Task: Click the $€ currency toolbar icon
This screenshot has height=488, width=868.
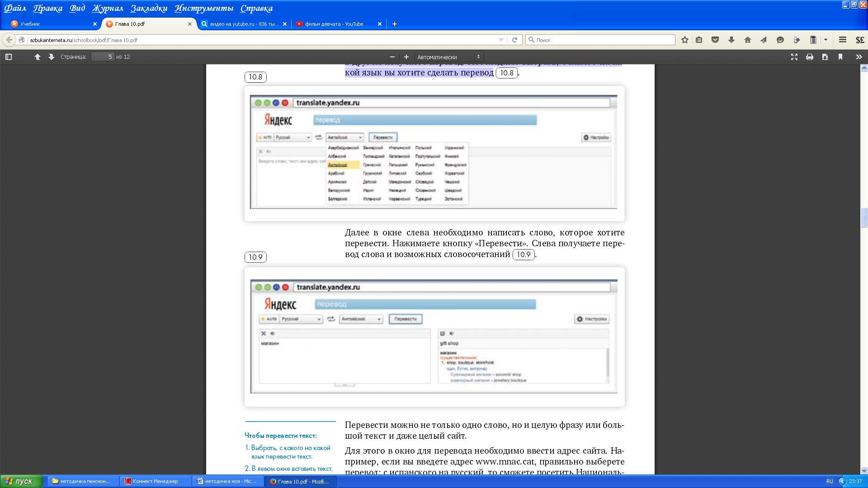Action: point(860,40)
